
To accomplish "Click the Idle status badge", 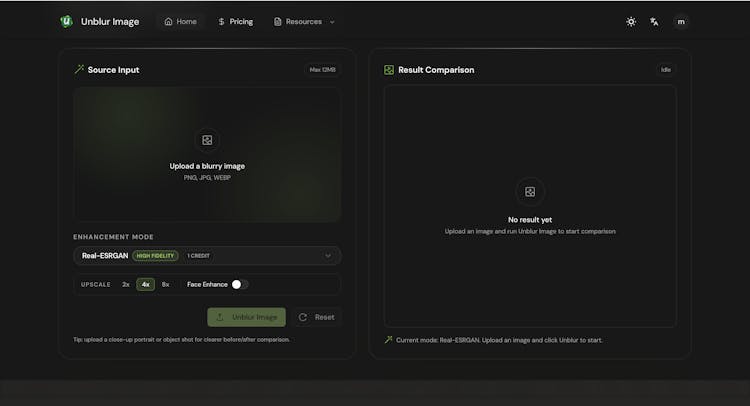I will [665, 70].
